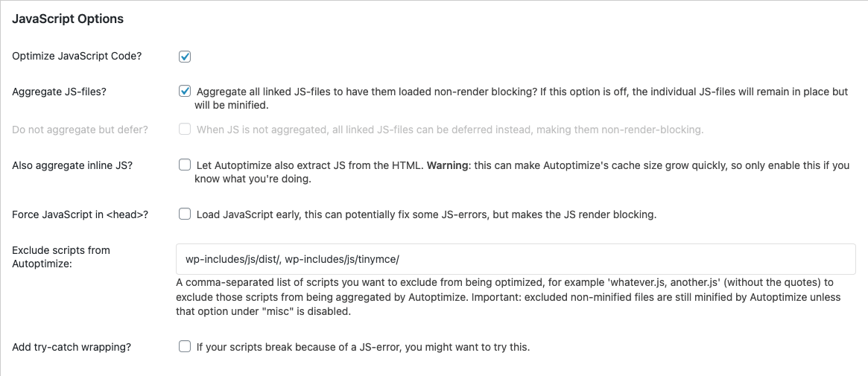Click the "If your scripts break" description
868x376 pixels.
pos(363,347)
